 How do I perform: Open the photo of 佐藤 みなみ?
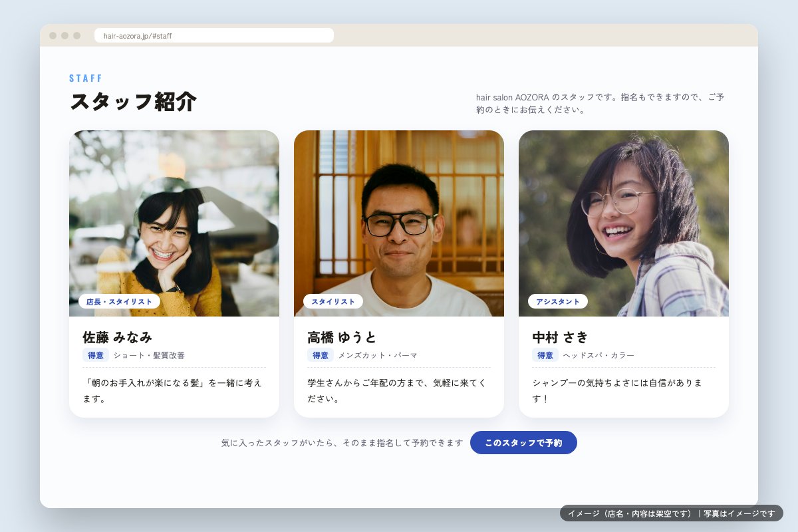pyautogui.click(x=174, y=223)
